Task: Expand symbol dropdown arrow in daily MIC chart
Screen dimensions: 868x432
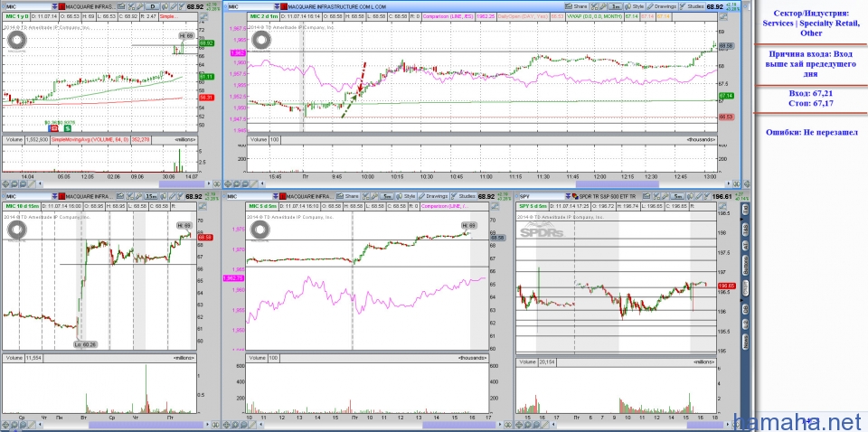Action: [x=55, y=6]
